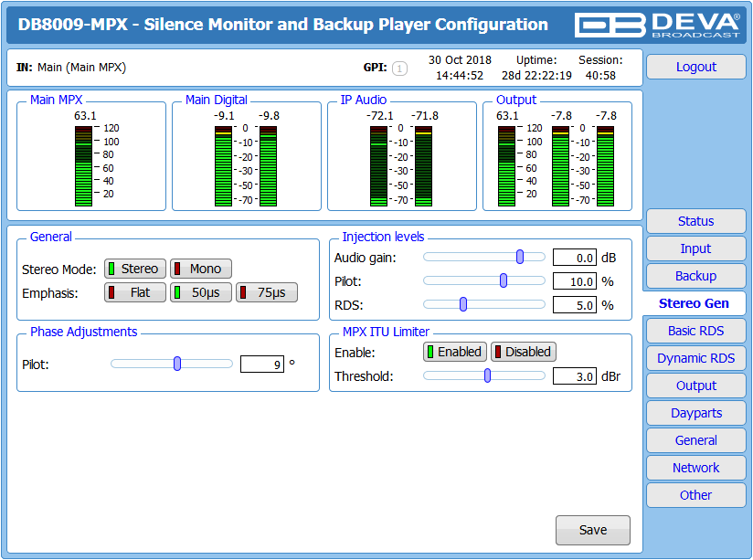This screenshot has width=753, height=560.
Task: Click the Pilot percentage value field
Action: 575,281
